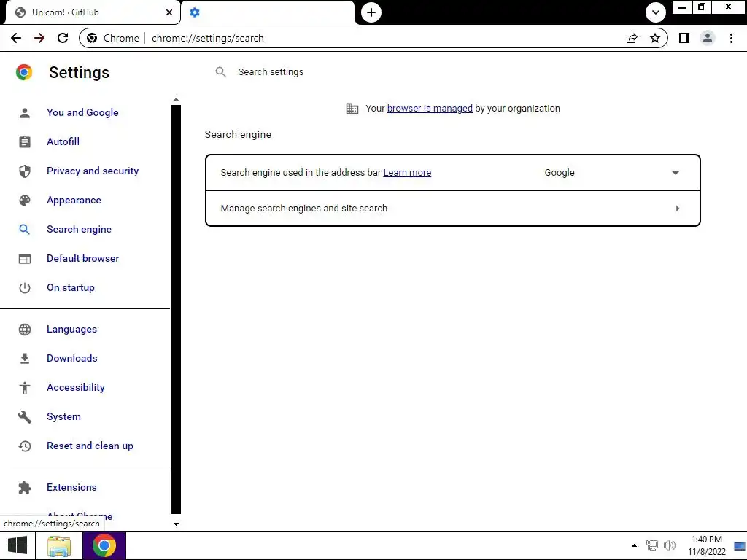
Task: Expand the Google search engine dropdown
Action: tap(612, 173)
